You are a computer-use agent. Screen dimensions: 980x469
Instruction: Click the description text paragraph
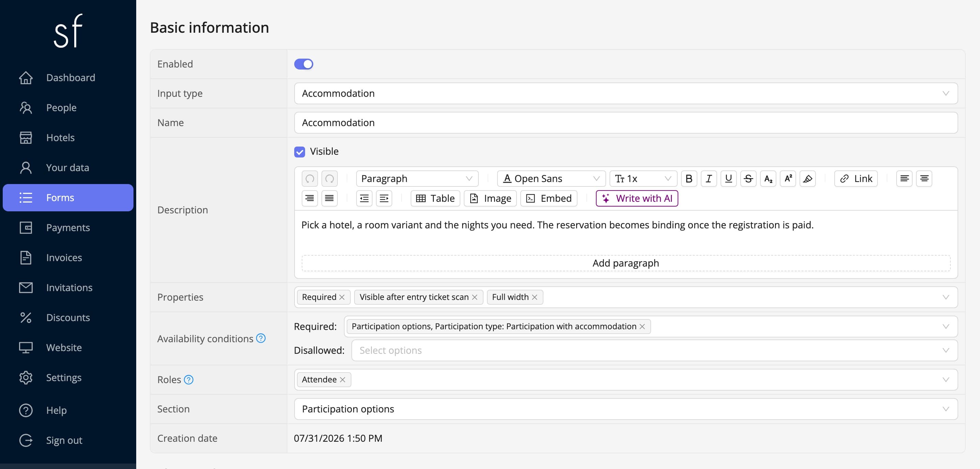pos(557,225)
